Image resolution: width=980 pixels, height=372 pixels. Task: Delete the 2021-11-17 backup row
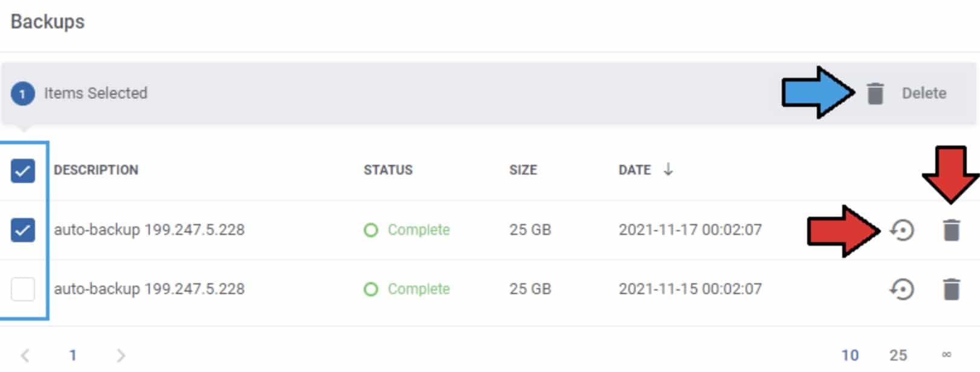point(952,230)
